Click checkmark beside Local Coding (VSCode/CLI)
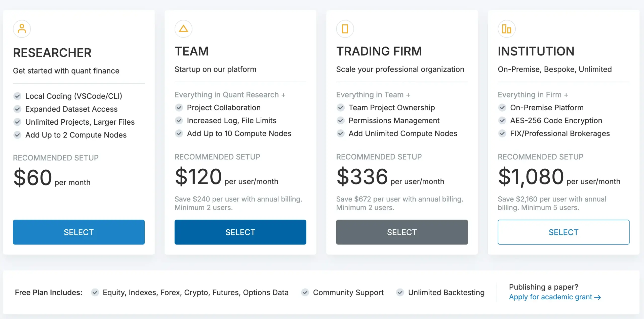644x319 pixels. pos(17,96)
